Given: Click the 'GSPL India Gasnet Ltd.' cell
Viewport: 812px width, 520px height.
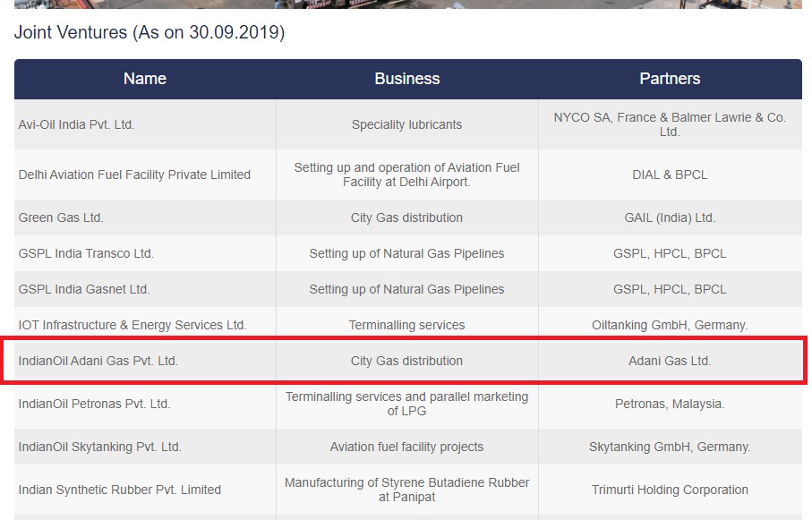Looking at the screenshot, I should coord(145,289).
